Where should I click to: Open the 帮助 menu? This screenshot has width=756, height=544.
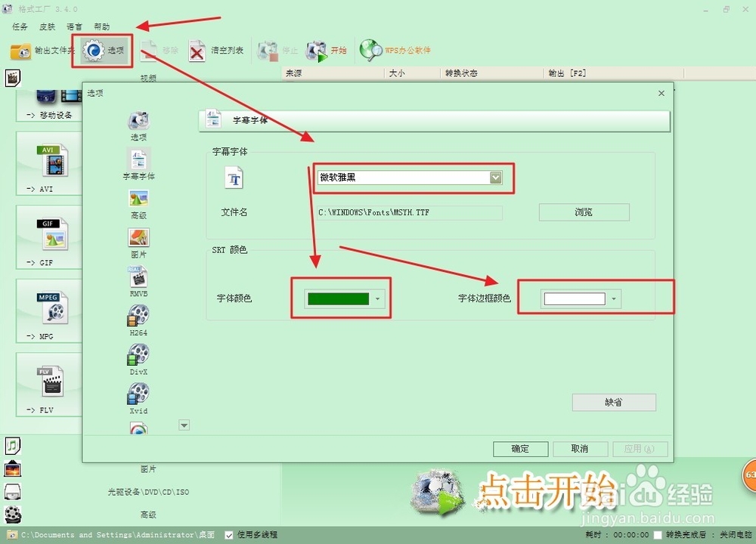[x=103, y=26]
